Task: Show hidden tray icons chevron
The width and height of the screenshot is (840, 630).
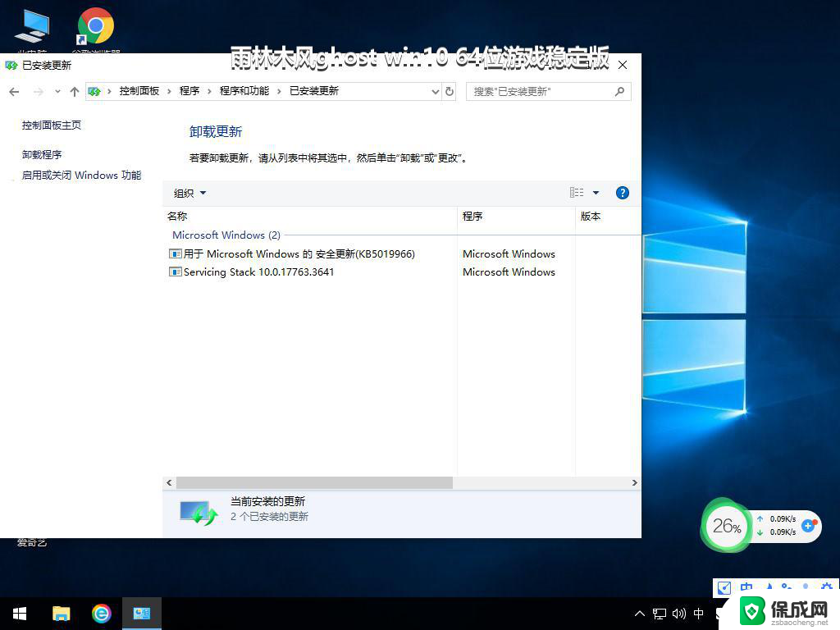Action: (x=640, y=614)
